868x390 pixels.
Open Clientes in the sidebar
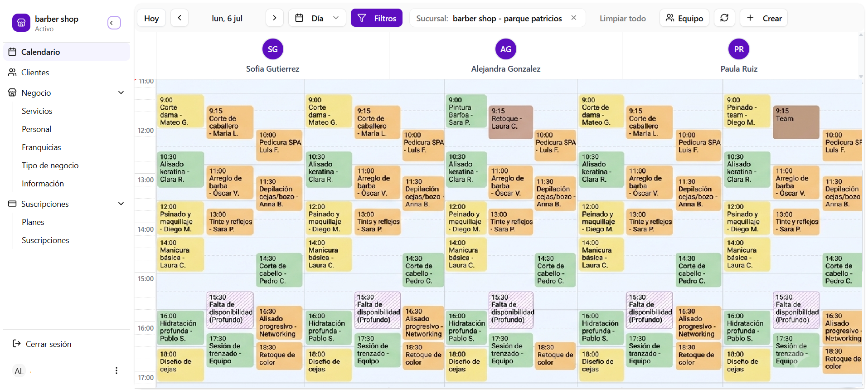[x=67, y=72]
